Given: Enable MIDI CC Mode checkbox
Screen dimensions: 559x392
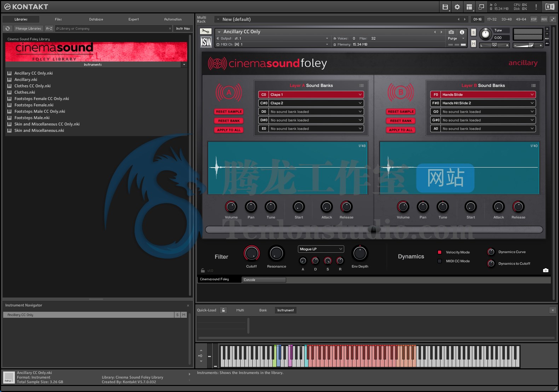Looking at the screenshot, I should 439,261.
